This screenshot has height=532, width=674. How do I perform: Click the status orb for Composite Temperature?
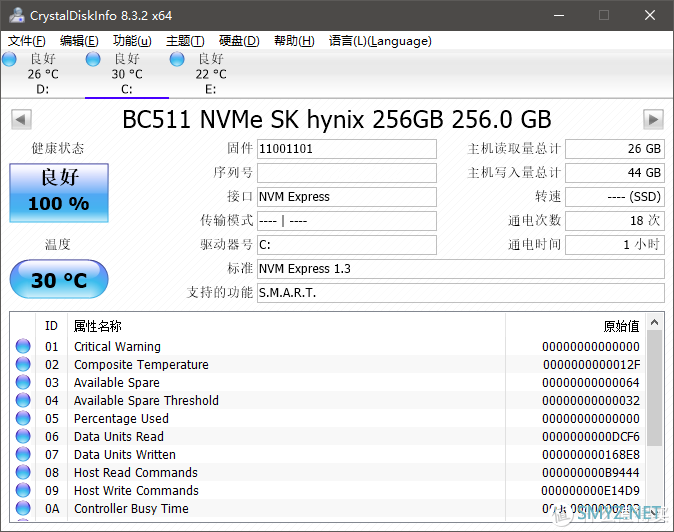click(x=23, y=364)
